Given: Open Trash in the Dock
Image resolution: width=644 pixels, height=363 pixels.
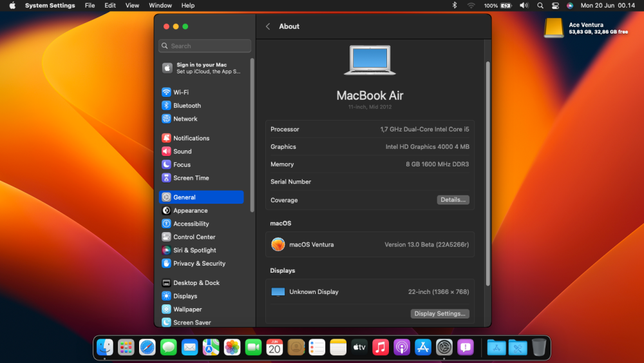Looking at the screenshot, I should 539,348.
